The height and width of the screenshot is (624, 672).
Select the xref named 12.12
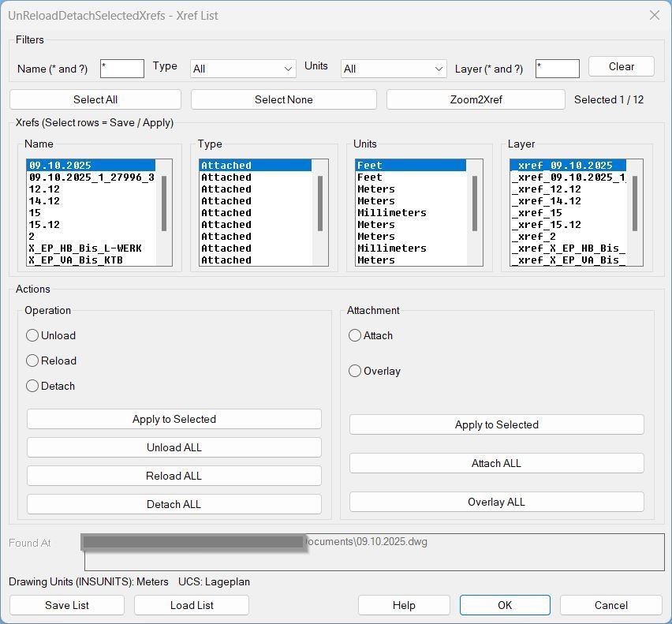[43, 189]
